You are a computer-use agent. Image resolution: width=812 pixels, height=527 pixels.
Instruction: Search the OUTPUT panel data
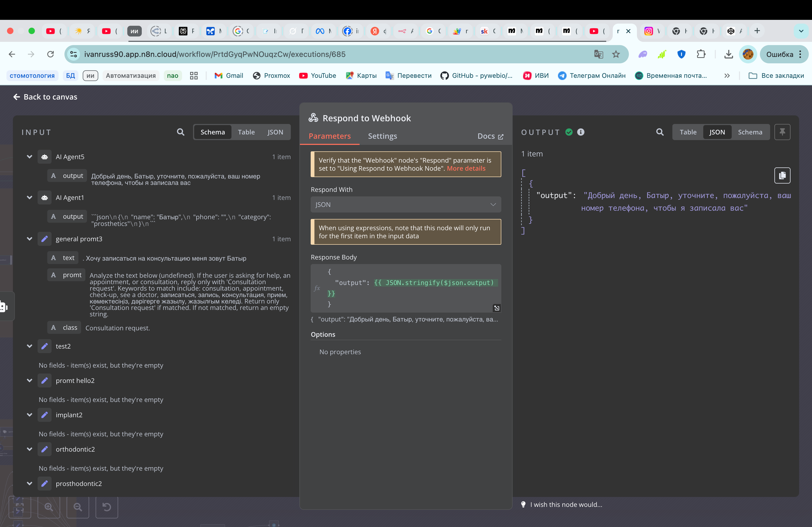[x=659, y=132]
